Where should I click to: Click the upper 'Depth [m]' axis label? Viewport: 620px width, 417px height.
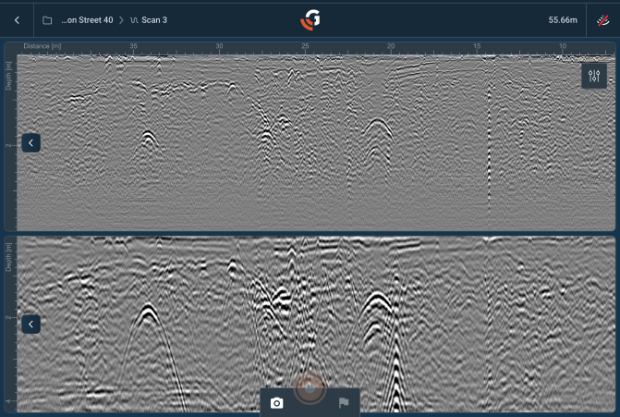[8, 76]
